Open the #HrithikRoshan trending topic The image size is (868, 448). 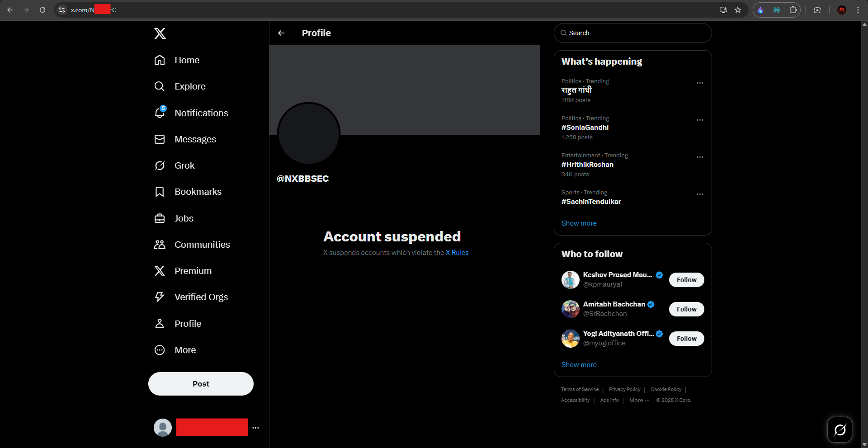tap(587, 165)
